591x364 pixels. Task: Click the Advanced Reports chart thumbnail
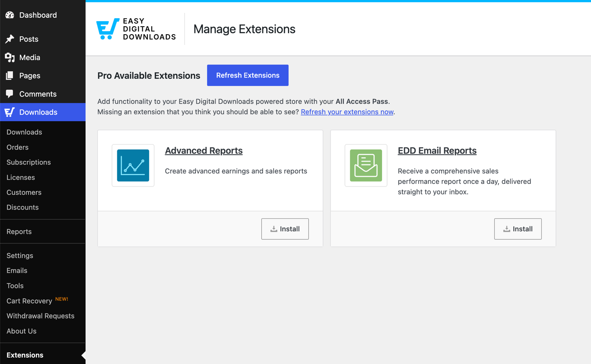[x=133, y=165]
